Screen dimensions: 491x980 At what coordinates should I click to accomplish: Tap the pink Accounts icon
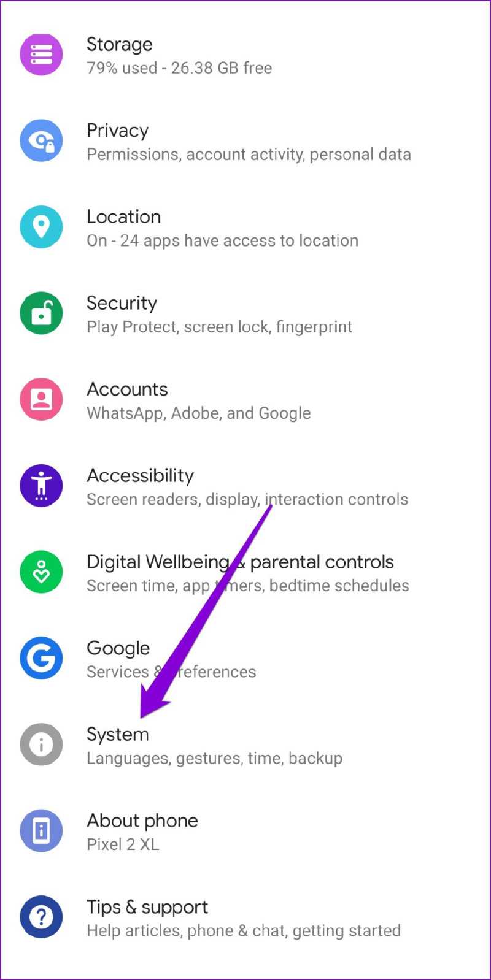tap(41, 400)
